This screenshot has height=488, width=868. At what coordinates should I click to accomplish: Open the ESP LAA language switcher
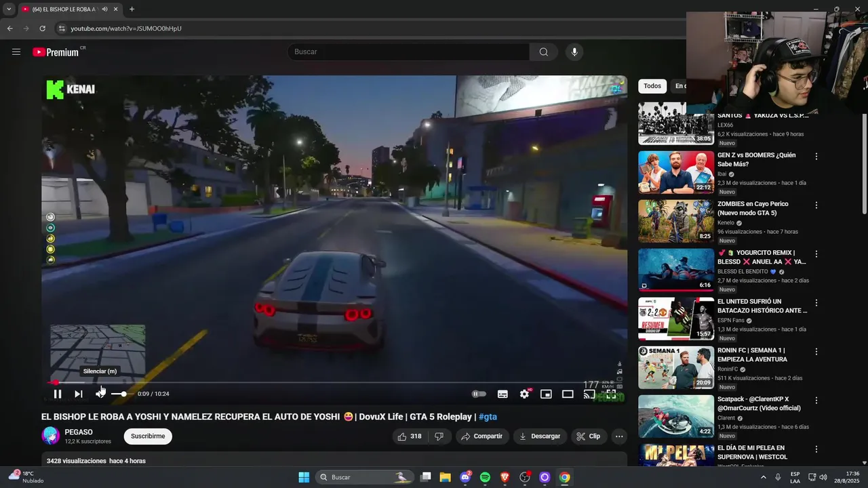(x=795, y=477)
